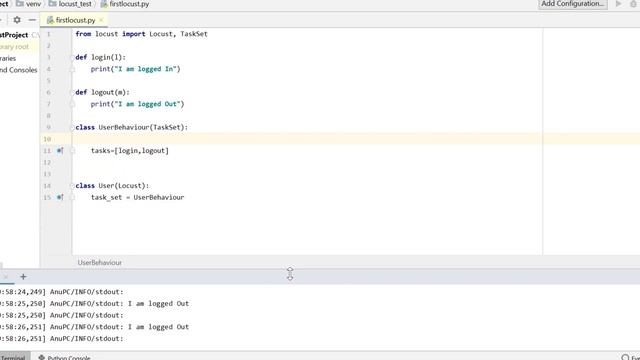Click the override marker on line 11
Screen dimensions: 640x360
click(60, 151)
